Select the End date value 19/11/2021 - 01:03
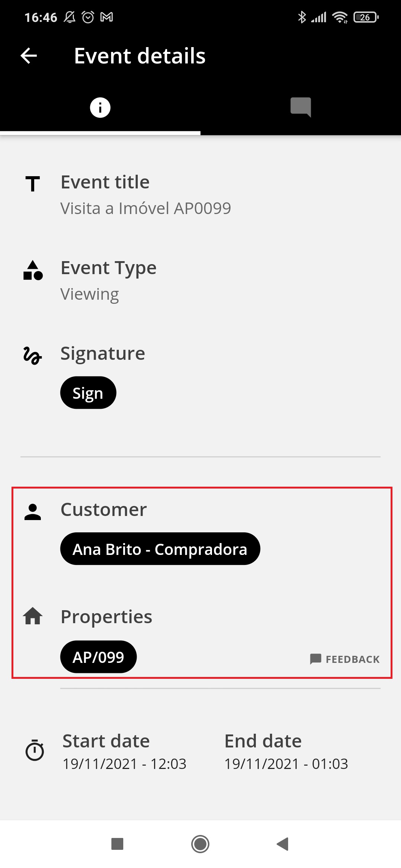This screenshot has width=401, height=868. (x=286, y=764)
